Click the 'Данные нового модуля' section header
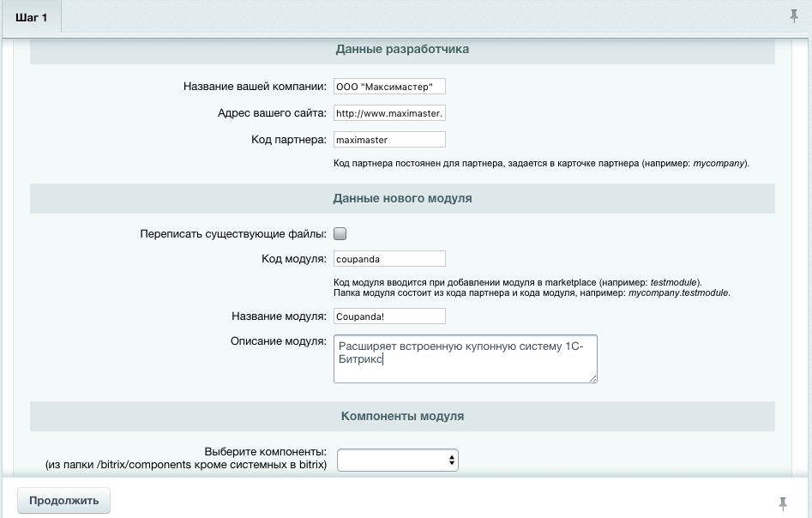 tap(402, 198)
